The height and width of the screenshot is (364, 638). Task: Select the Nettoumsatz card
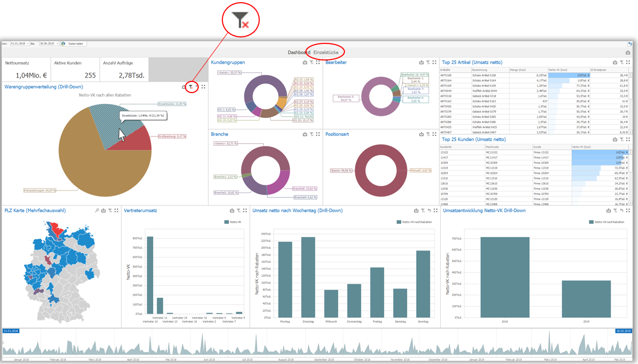point(26,69)
